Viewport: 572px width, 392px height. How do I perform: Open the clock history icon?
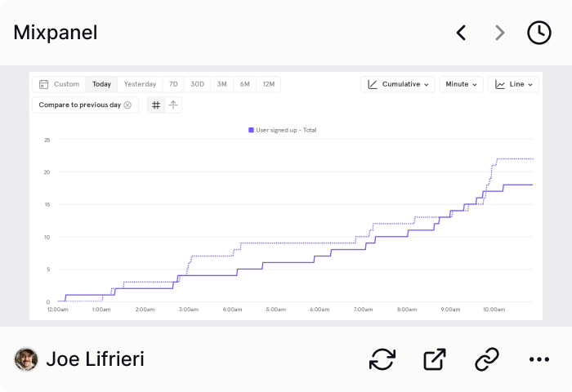tap(539, 33)
